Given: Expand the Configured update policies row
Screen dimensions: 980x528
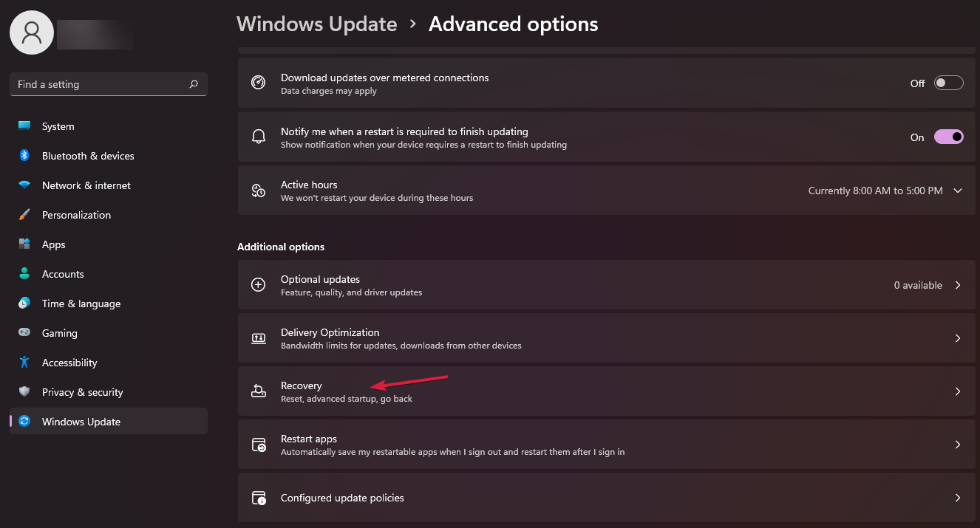Looking at the screenshot, I should point(957,497).
